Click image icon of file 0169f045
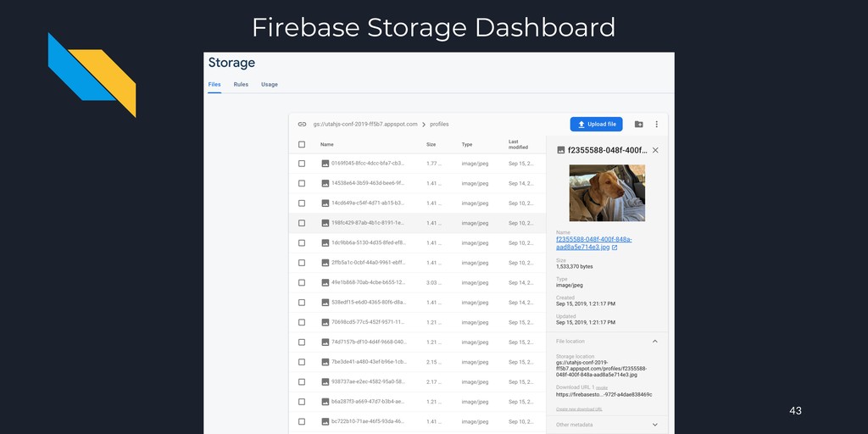This screenshot has width=868, height=434. [325, 164]
